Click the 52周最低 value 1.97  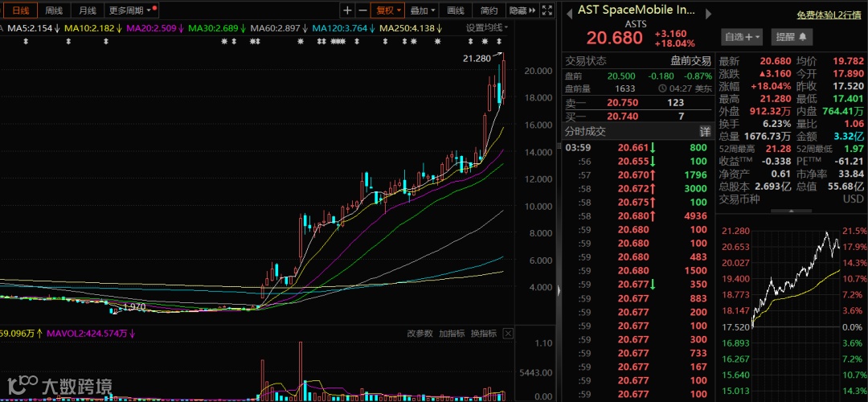(x=854, y=149)
